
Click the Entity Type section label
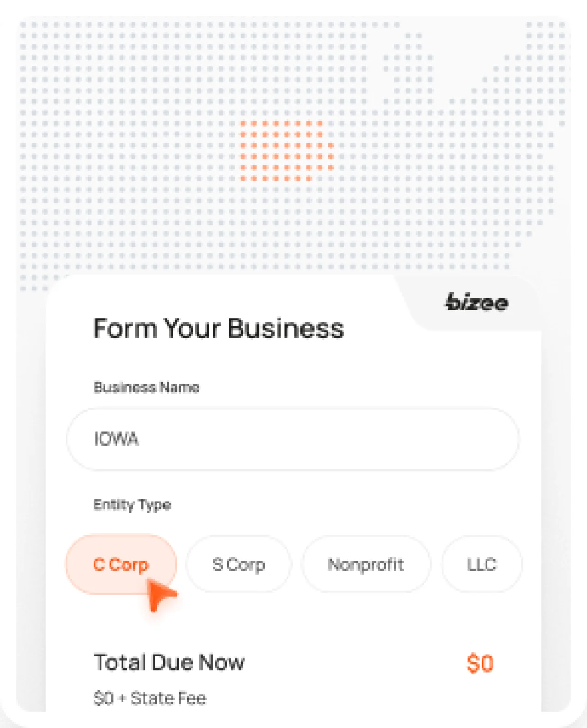pyautogui.click(x=132, y=505)
